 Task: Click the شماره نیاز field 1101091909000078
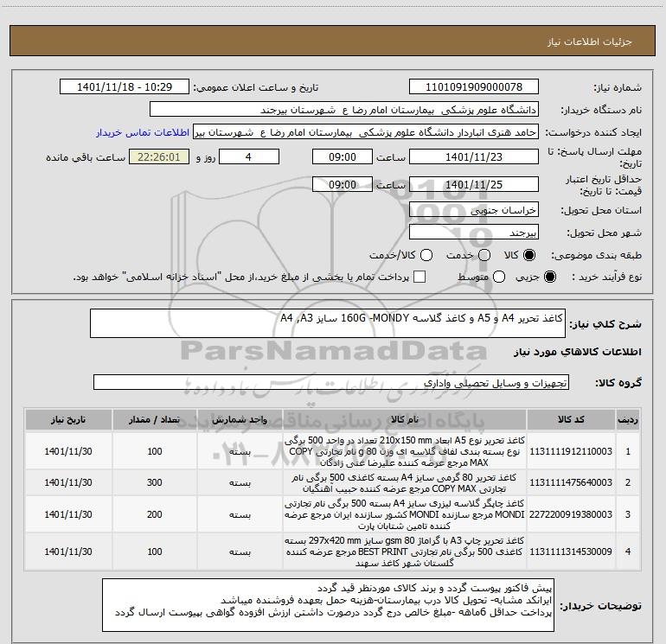tap(474, 87)
